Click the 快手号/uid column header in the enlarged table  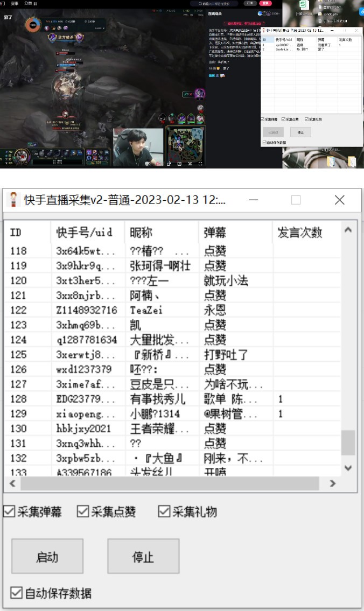tap(88, 232)
